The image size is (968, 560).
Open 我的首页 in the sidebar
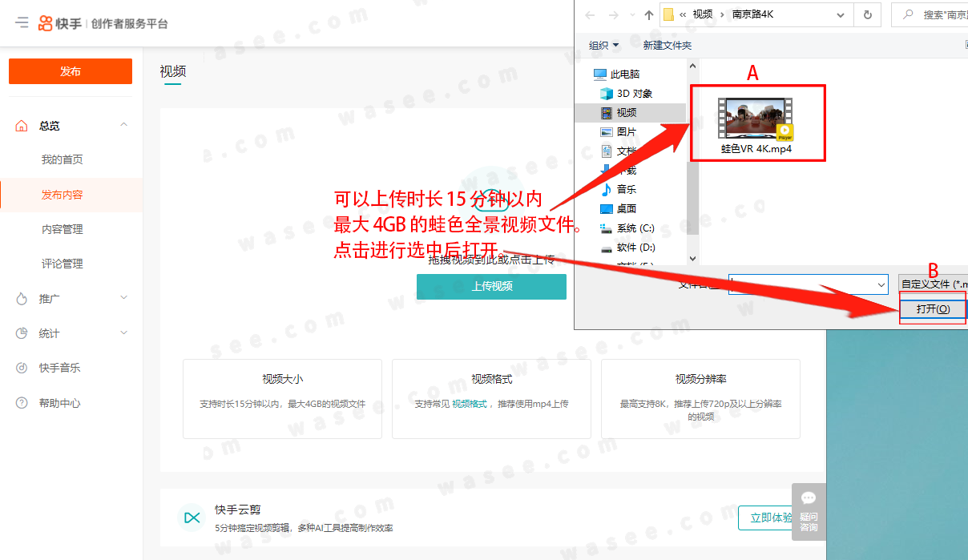coord(62,159)
